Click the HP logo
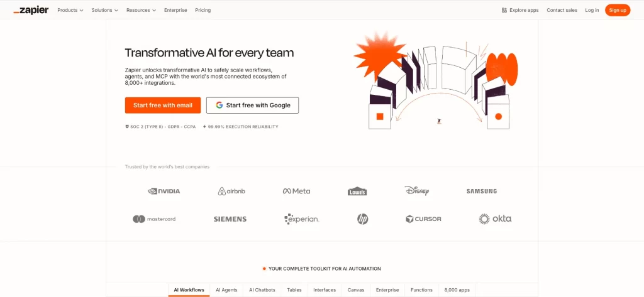 363,219
